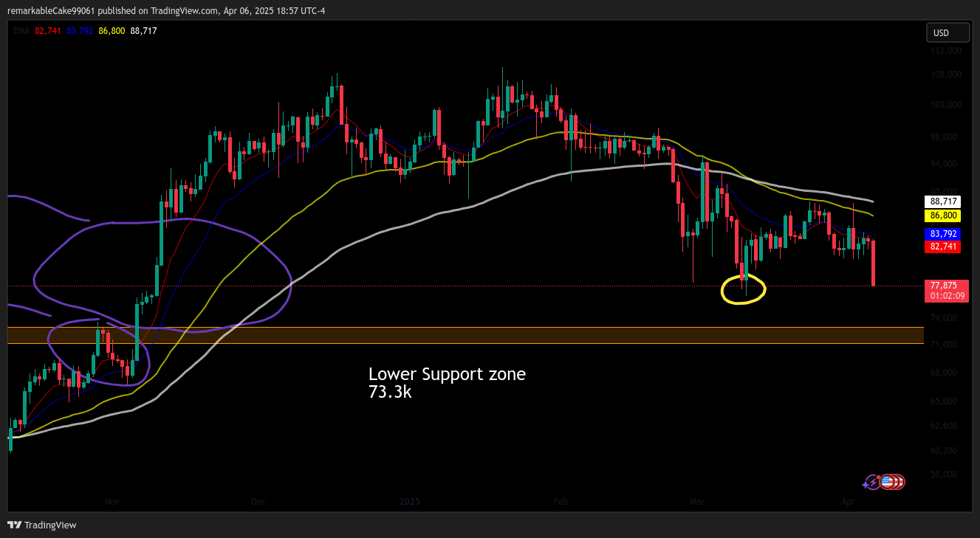Select the 'Lower Support zone 73.3k' text note

click(447, 383)
